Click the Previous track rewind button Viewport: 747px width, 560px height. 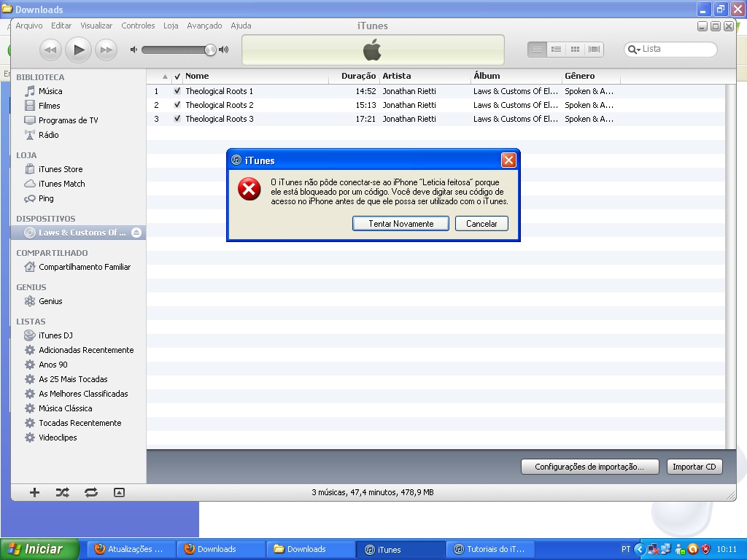[x=50, y=50]
